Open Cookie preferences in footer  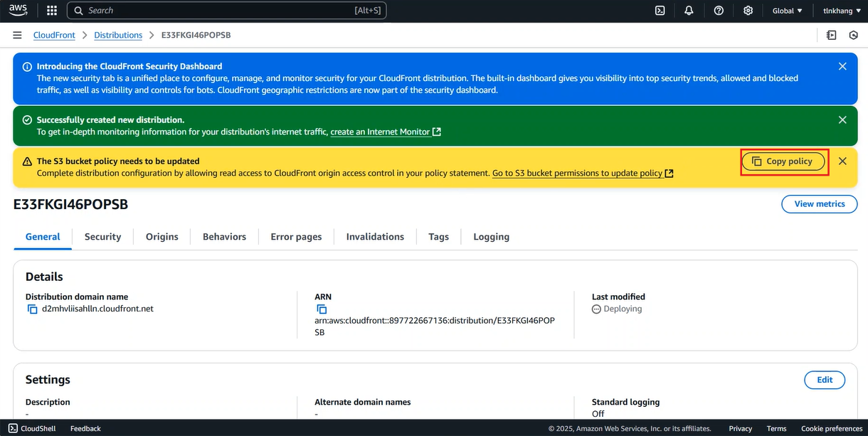click(832, 428)
